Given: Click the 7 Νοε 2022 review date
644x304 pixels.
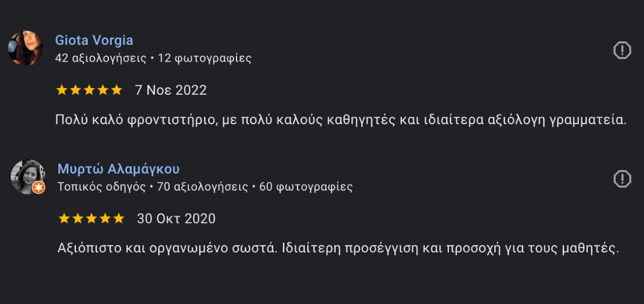Looking at the screenshot, I should click(x=171, y=90).
